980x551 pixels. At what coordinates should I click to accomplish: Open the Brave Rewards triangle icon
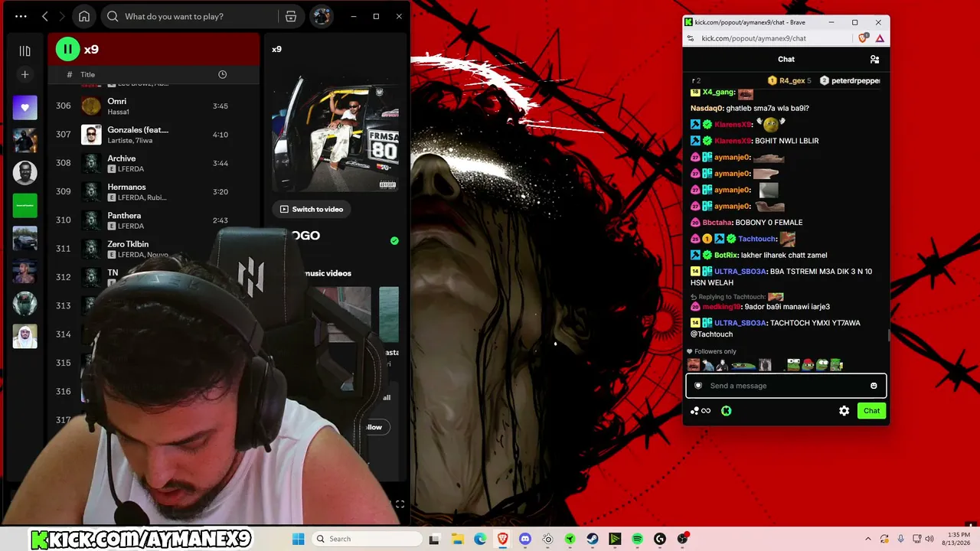click(x=880, y=38)
